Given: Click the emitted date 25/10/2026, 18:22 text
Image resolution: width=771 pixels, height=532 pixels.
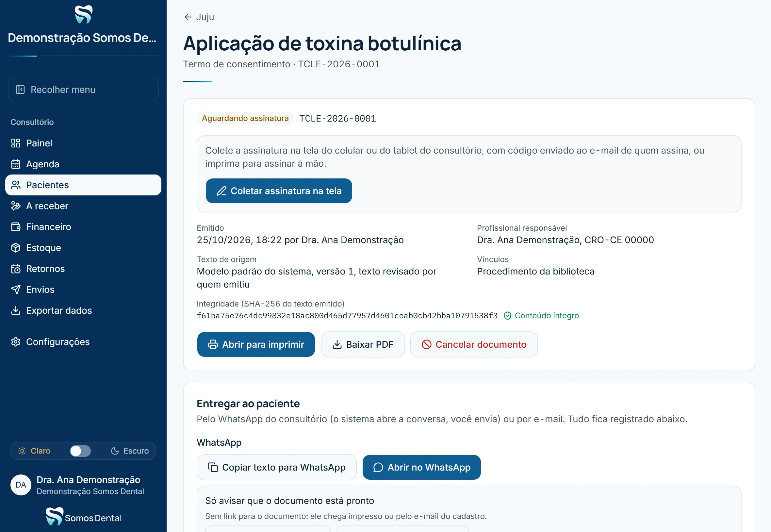Looking at the screenshot, I should pyautogui.click(x=239, y=240).
